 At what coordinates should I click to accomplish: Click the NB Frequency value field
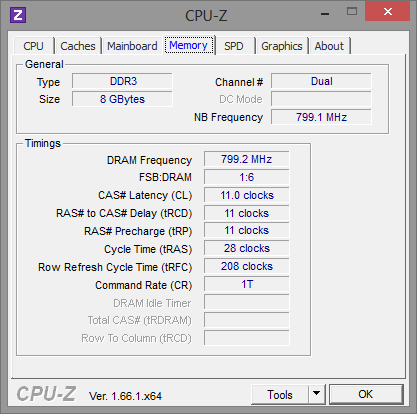[x=321, y=117]
